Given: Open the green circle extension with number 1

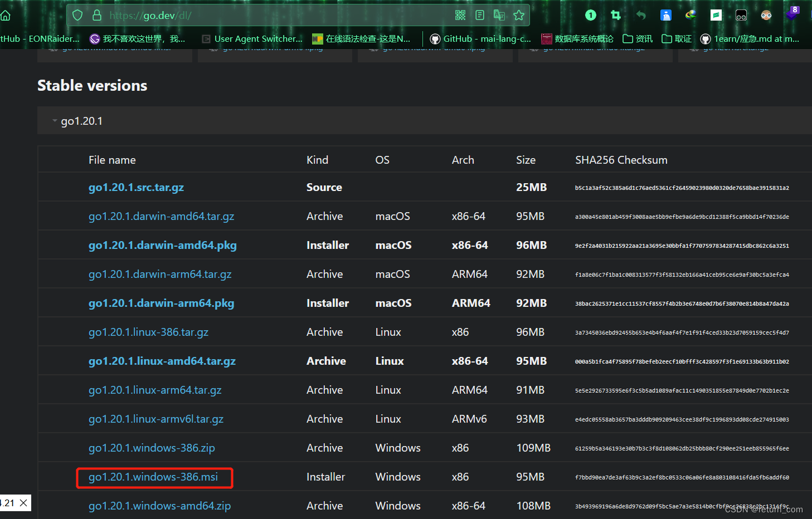Looking at the screenshot, I should [591, 15].
